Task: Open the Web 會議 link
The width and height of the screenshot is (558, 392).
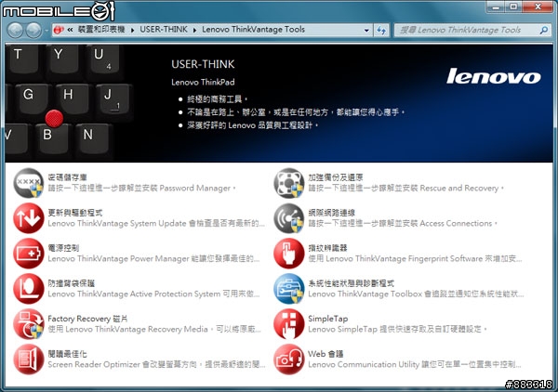Action: click(325, 354)
